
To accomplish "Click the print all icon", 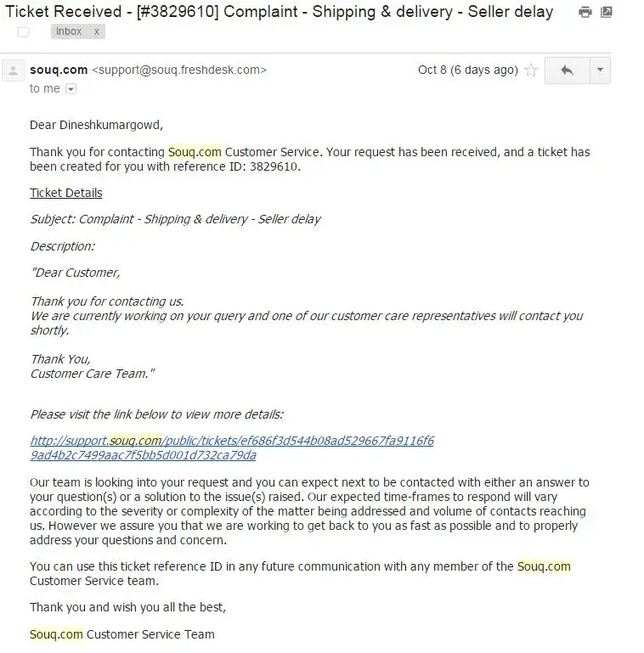I will pos(585,13).
